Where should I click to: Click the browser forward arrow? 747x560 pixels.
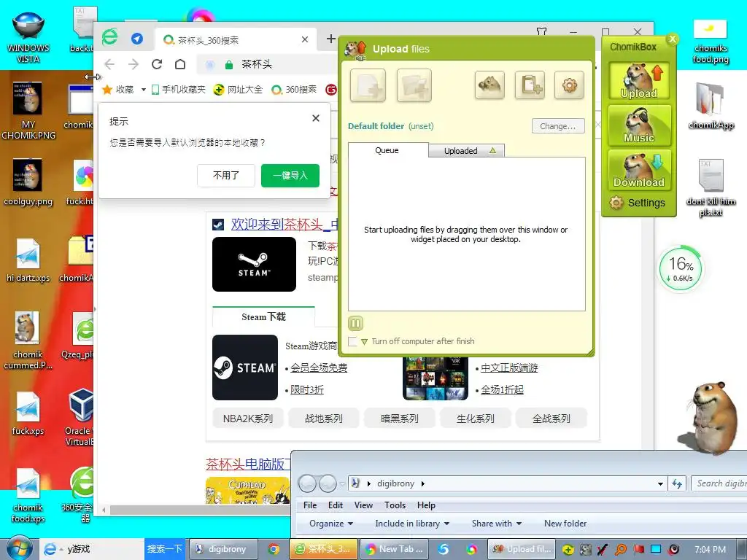pos(133,64)
